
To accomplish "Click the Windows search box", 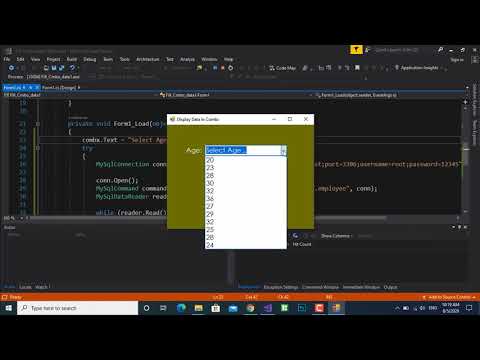I will tap(78, 308).
